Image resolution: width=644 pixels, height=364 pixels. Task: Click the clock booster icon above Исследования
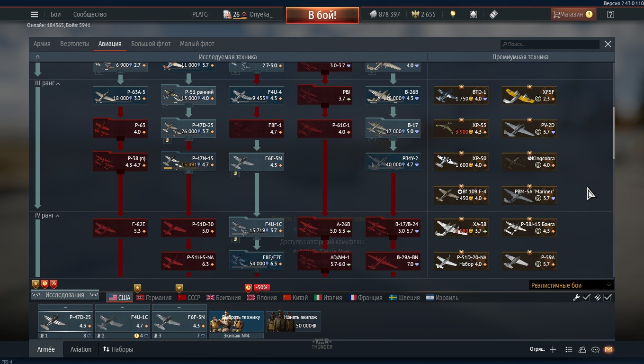[x=45, y=284]
